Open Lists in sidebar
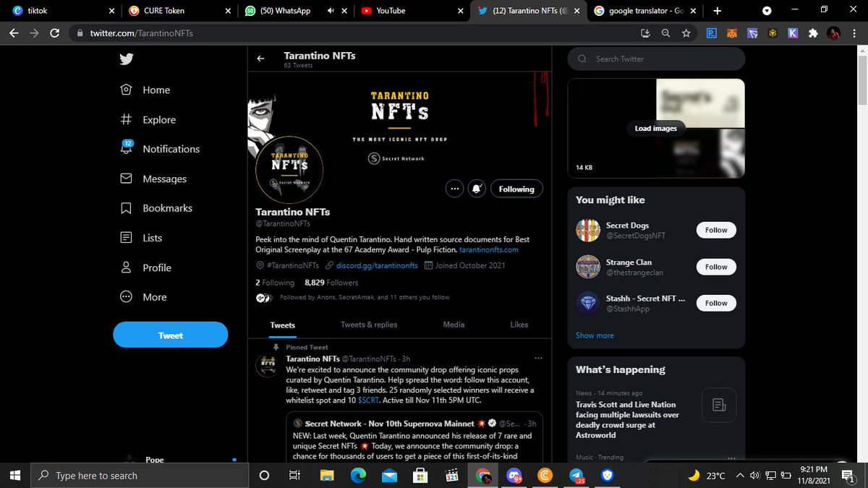The image size is (868, 488). pyautogui.click(x=141, y=238)
